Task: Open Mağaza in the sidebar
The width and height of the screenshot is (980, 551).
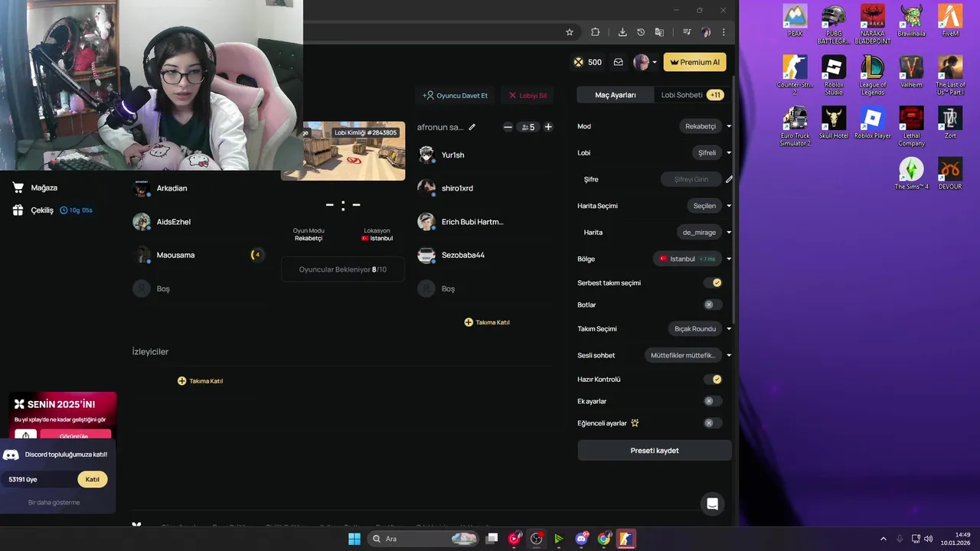Action: (x=36, y=187)
